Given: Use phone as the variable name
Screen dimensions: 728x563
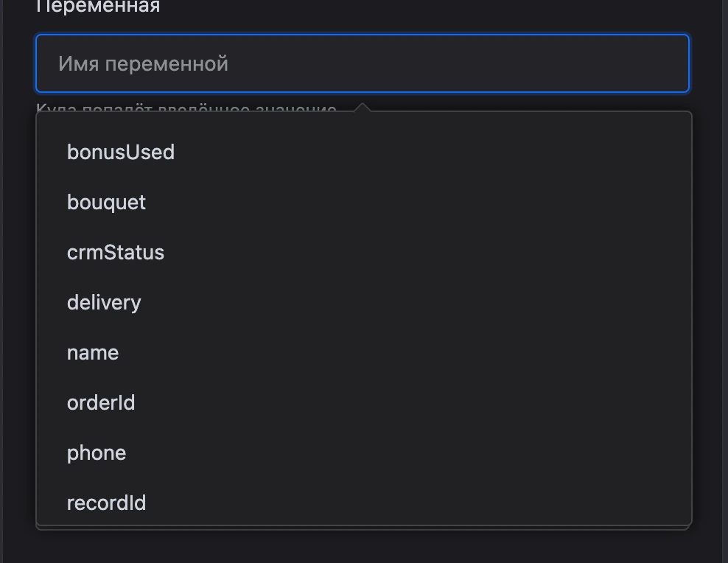Looking at the screenshot, I should (363, 453).
